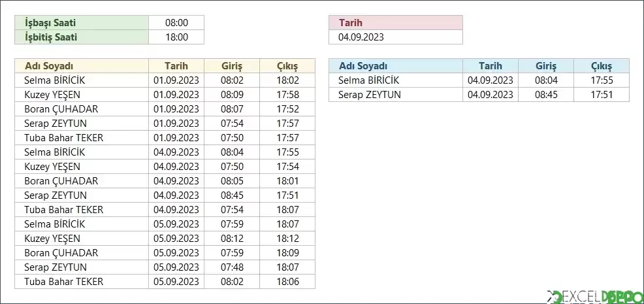The height and width of the screenshot is (304, 644).
Task: Click exit time 17:54 of Kuzey YEŞEN
Action: [287, 167]
